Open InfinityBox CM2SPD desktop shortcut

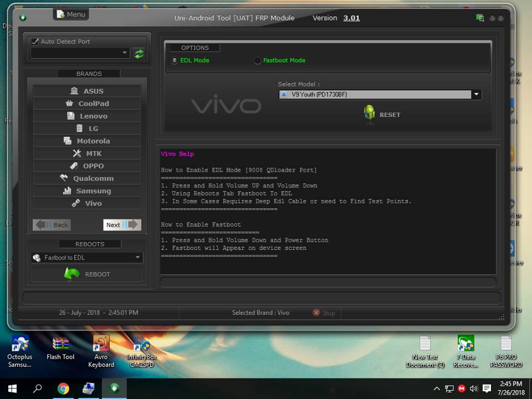(142, 351)
